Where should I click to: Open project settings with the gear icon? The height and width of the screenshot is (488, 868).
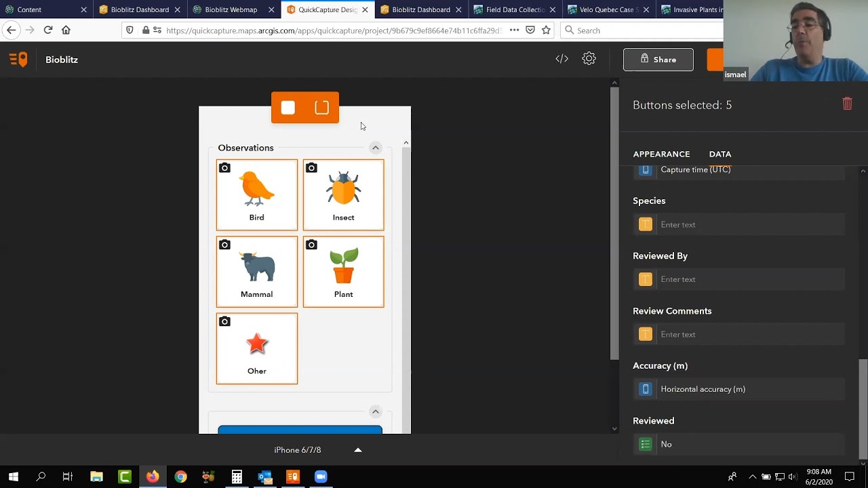coord(589,59)
